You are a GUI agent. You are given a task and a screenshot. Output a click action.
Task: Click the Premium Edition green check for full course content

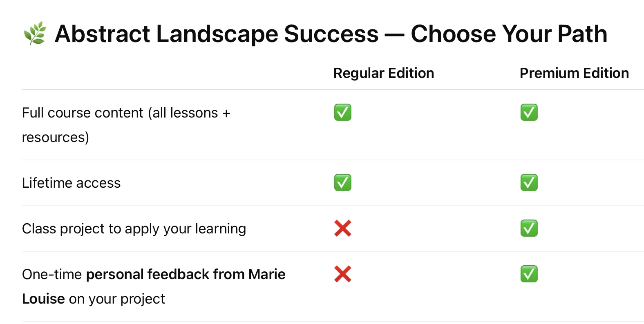pyautogui.click(x=529, y=112)
